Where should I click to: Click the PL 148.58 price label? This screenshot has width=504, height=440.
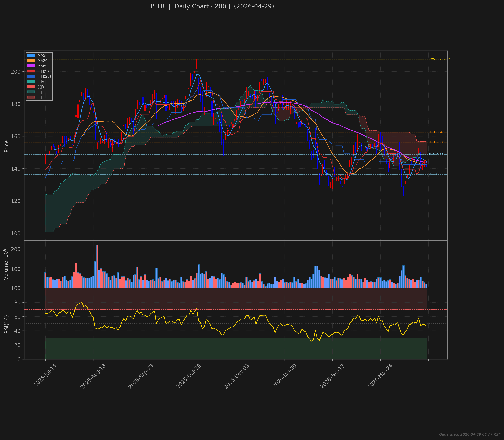(x=436, y=155)
